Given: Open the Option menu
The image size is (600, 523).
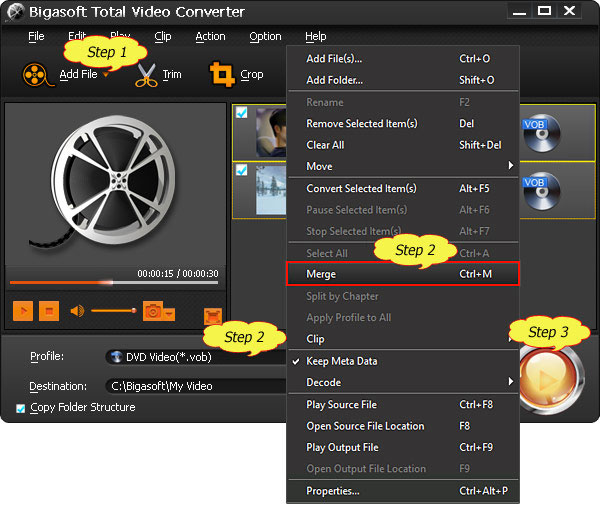Looking at the screenshot, I should point(265,36).
